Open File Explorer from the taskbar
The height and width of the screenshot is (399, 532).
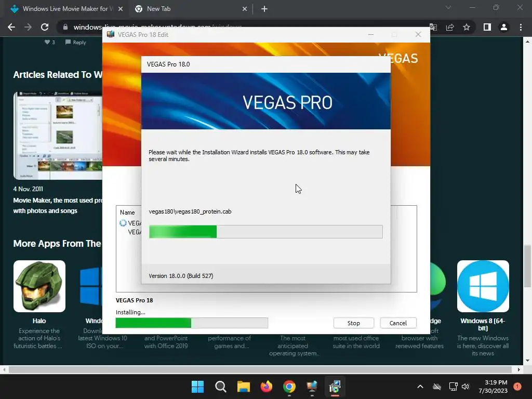(243, 387)
